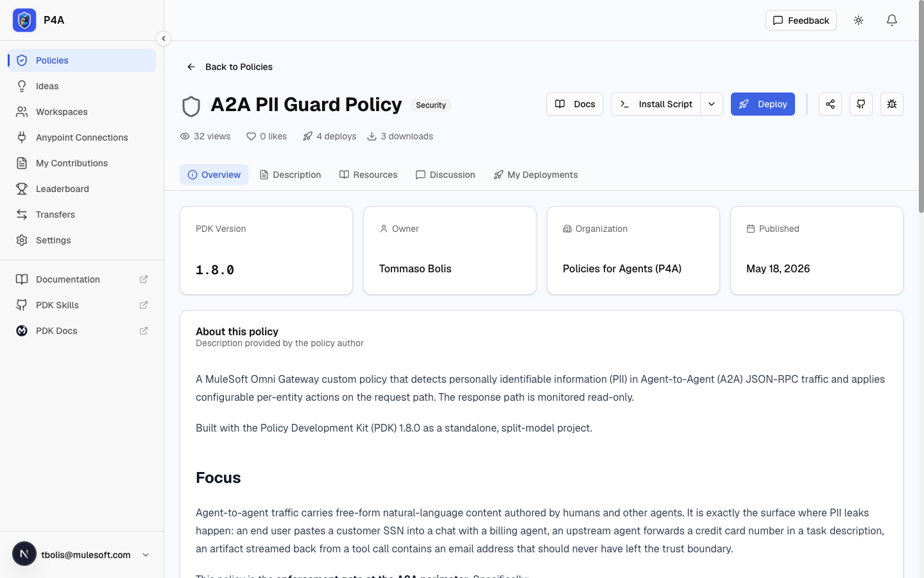Click published date May 18, 2026
924x578 pixels.
(x=778, y=268)
